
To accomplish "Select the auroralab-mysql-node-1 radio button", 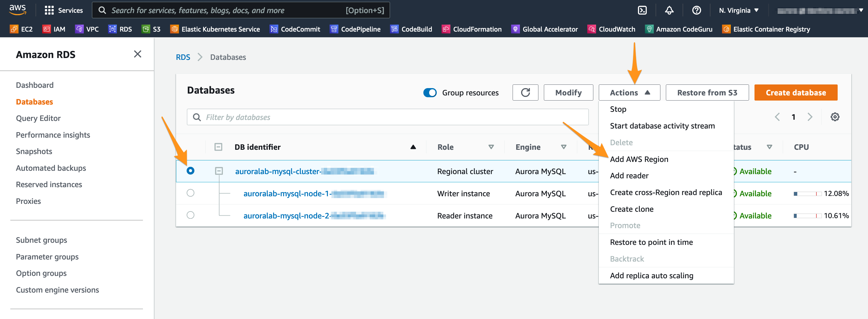I will tap(190, 193).
